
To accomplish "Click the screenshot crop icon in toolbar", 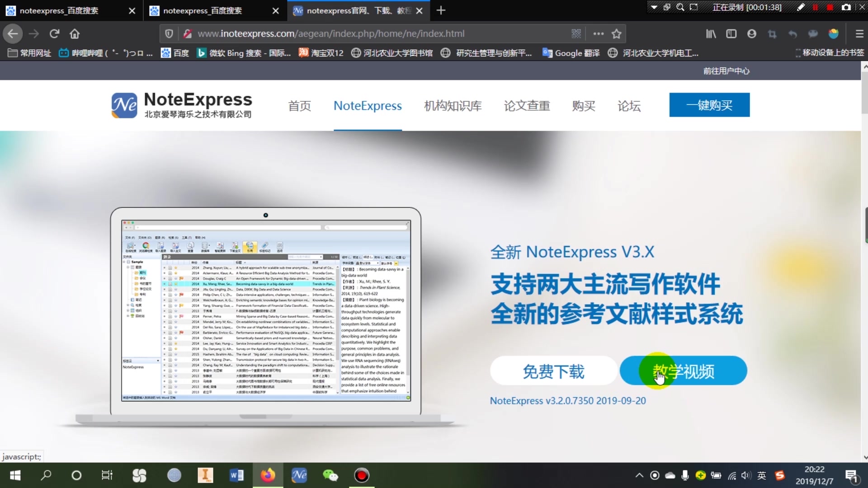I will [x=772, y=33].
